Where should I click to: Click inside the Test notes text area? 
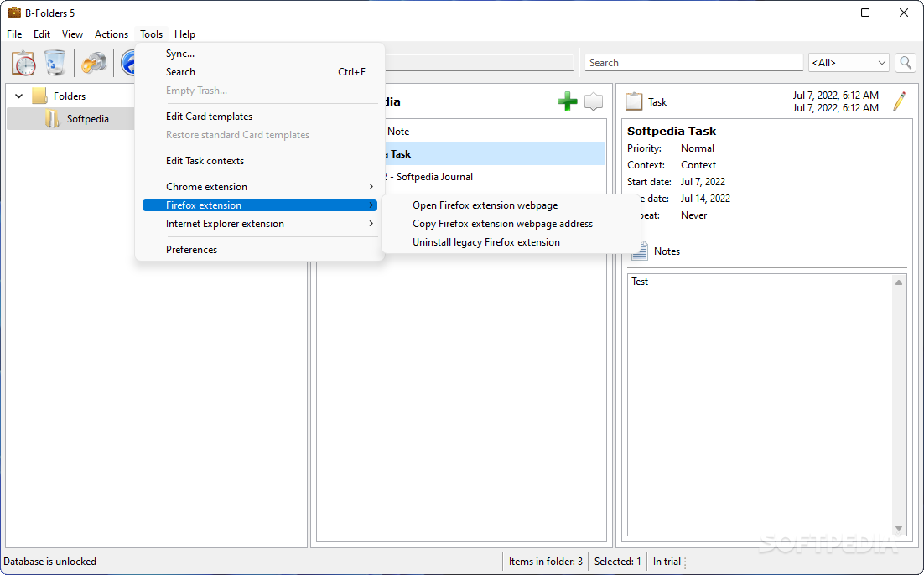(760, 406)
